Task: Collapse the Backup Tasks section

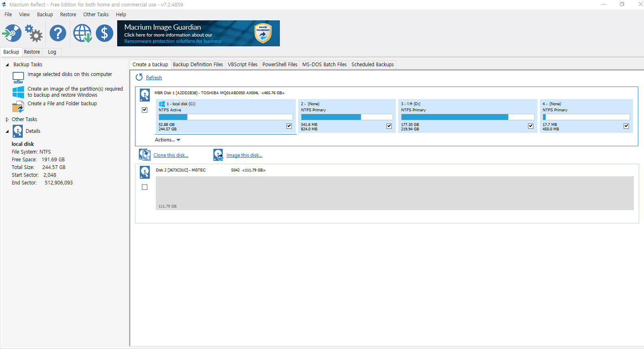Action: [7, 65]
